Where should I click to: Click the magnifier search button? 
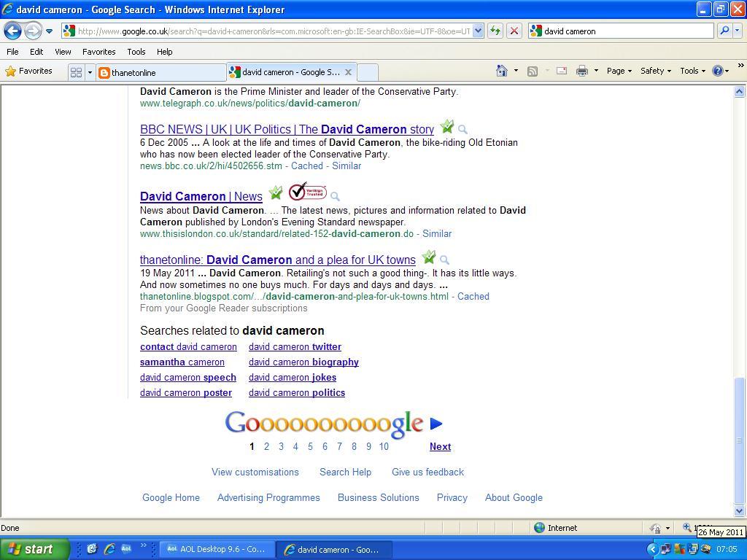724,31
